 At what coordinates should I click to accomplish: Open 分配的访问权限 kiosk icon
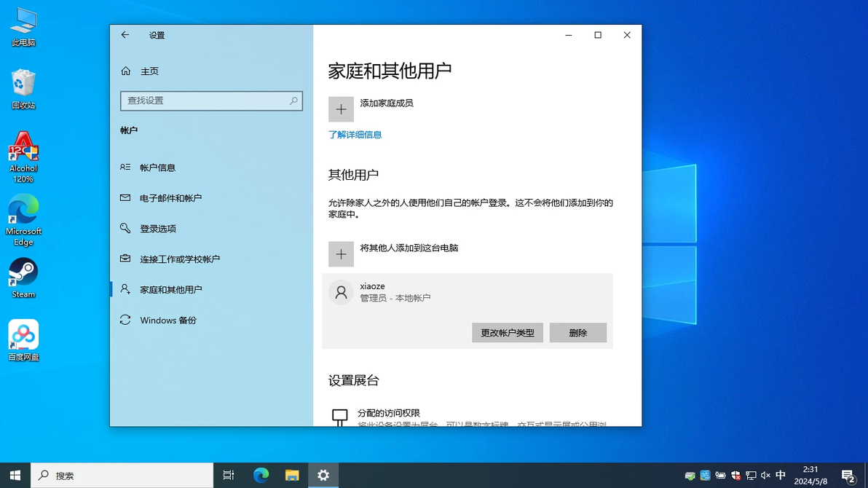[340, 417]
